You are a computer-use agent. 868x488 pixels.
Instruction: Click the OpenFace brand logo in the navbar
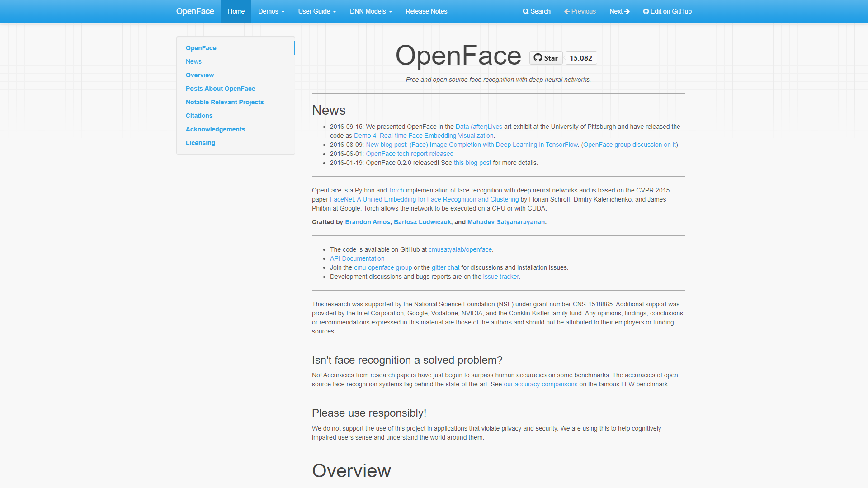[x=195, y=11]
